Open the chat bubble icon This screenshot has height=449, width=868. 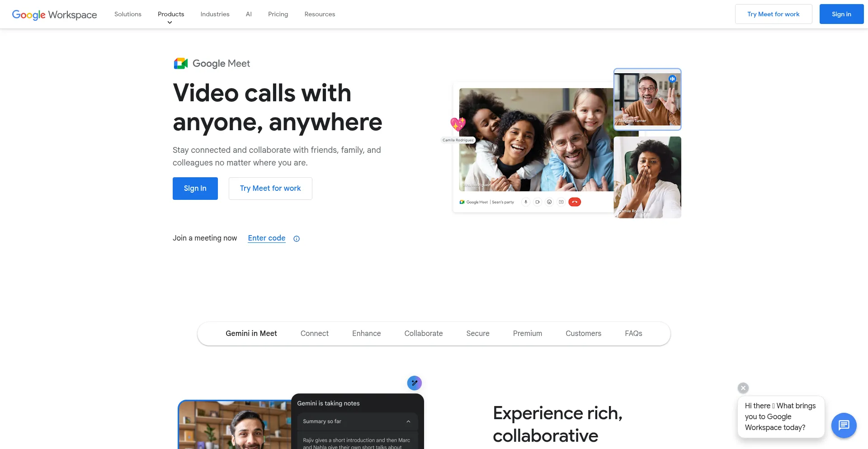(844, 425)
